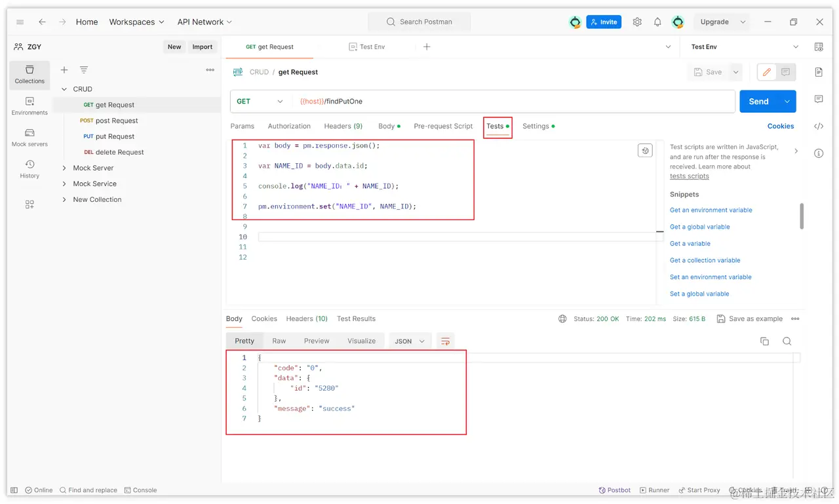Open the code snippet icon

[819, 126]
